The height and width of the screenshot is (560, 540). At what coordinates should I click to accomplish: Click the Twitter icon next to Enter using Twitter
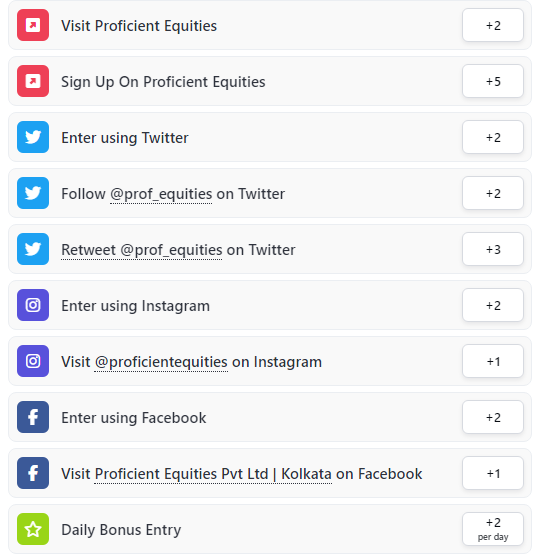33,137
